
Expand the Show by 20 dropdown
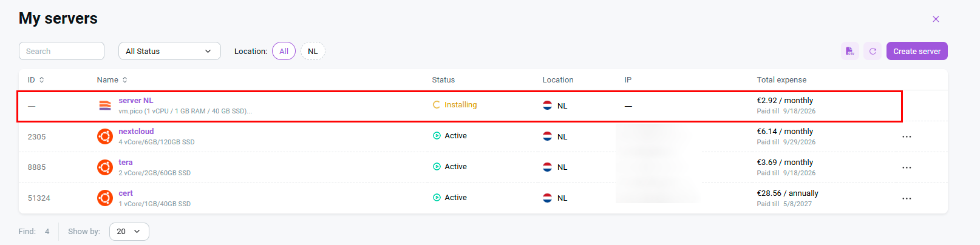click(x=129, y=231)
